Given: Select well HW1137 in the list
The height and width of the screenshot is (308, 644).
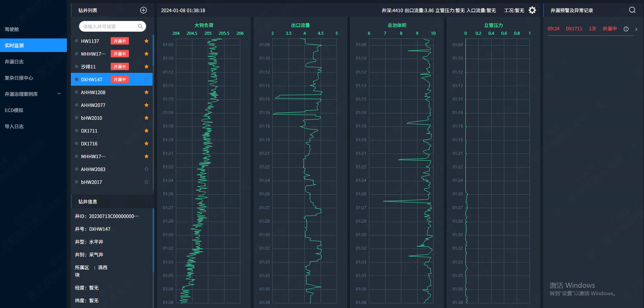Looking at the screenshot, I should [112, 41].
